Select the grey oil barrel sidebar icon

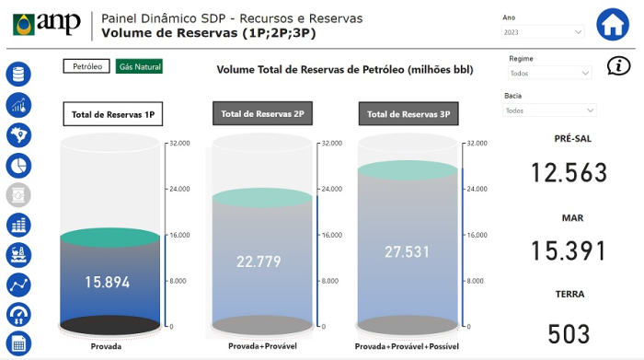18,195
